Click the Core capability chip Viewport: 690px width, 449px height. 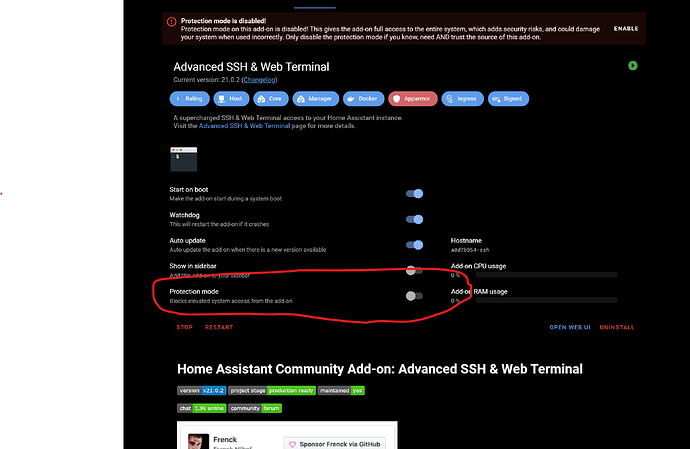click(x=271, y=99)
